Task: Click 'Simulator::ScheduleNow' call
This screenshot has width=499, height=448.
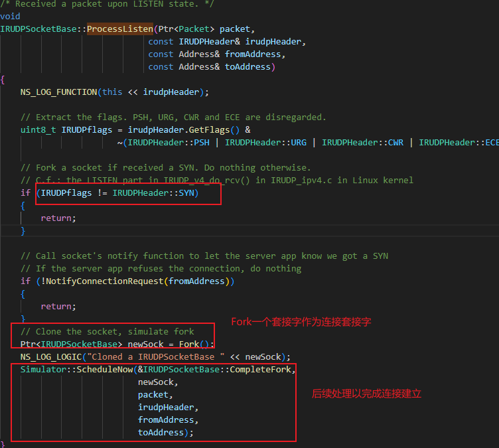Action: 76,370
